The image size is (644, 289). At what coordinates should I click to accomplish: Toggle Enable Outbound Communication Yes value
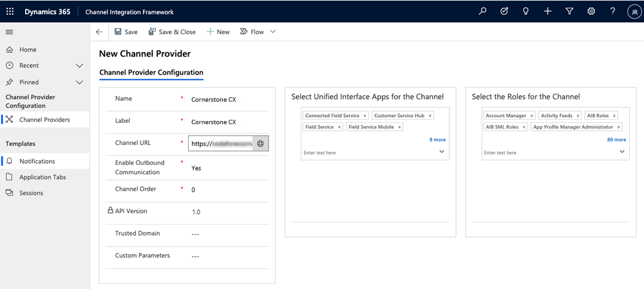[196, 168]
